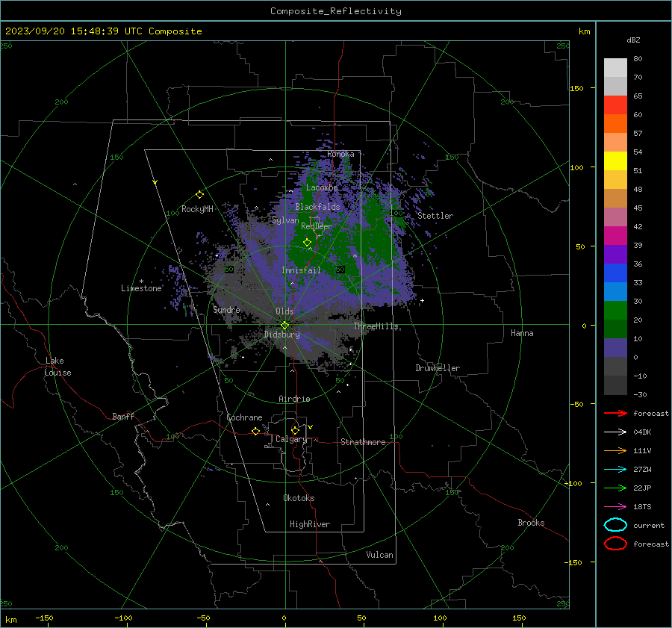Click the Stettler town label
The width and height of the screenshot is (672, 628).
click(x=435, y=216)
